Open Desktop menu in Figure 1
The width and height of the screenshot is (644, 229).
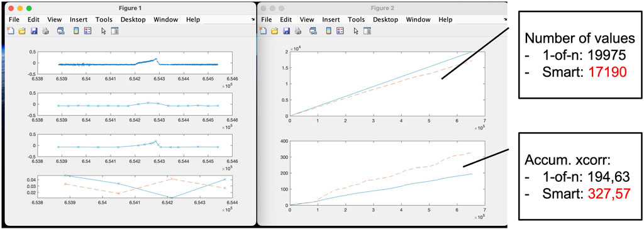[133, 20]
